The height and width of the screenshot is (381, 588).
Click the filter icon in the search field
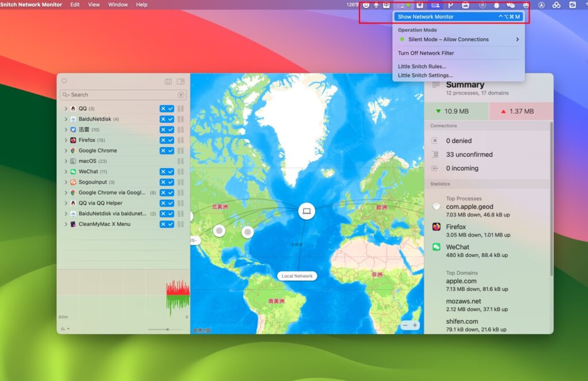tap(181, 94)
